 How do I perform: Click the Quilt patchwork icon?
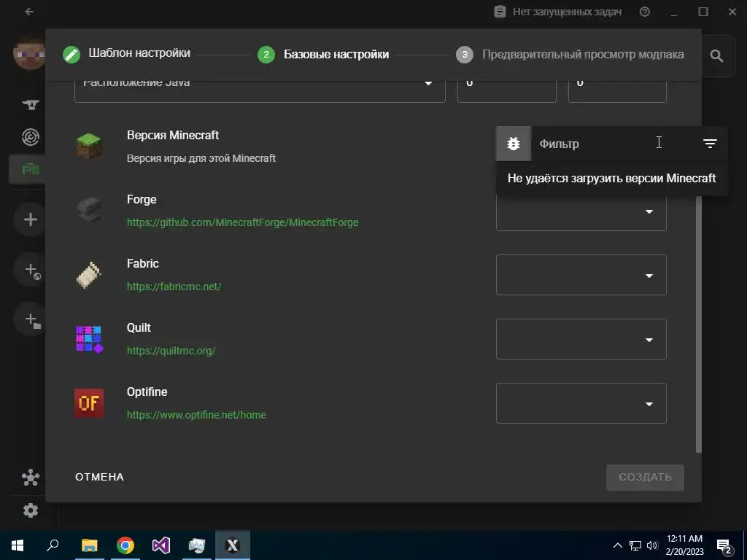[89, 339]
